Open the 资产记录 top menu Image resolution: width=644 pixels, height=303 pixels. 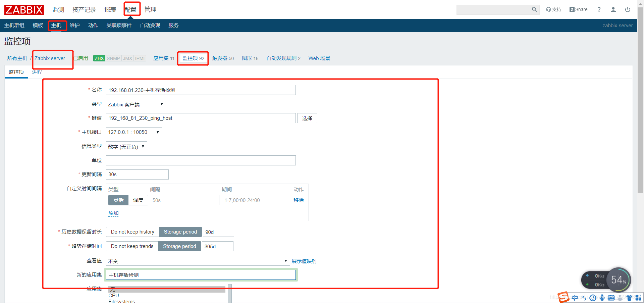pos(84,10)
